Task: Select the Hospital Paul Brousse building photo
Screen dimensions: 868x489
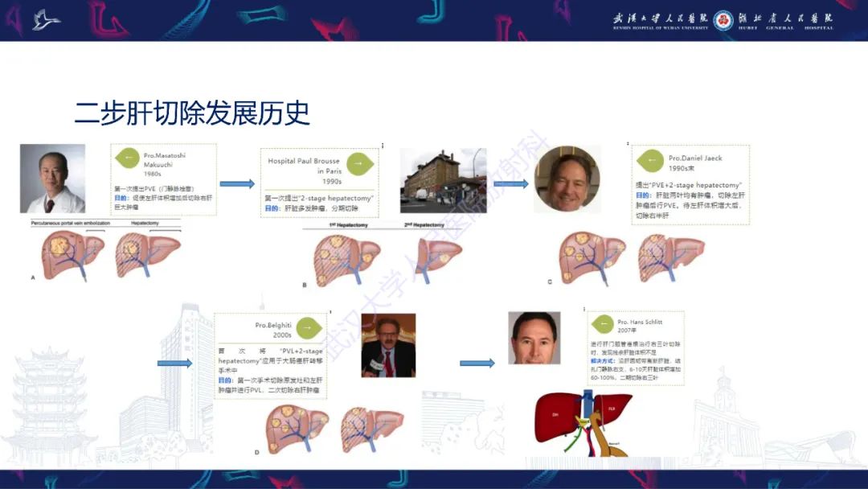Action: point(444,180)
